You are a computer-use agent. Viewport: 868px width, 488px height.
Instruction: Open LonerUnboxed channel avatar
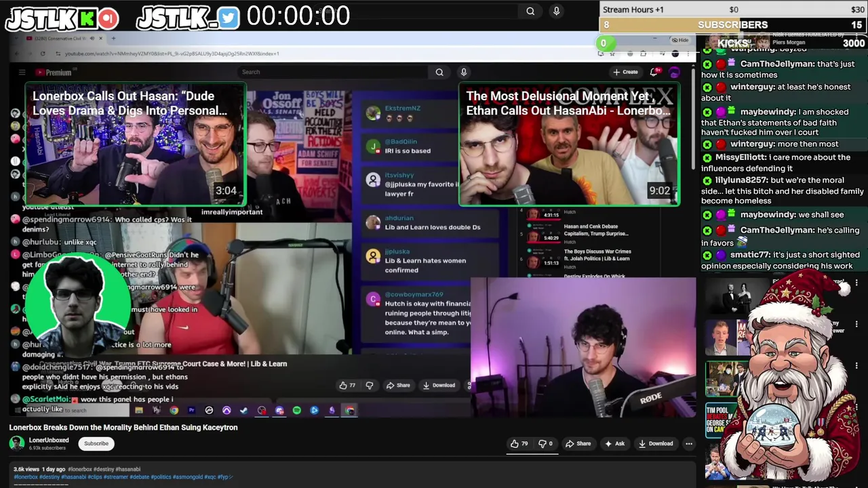(x=17, y=443)
